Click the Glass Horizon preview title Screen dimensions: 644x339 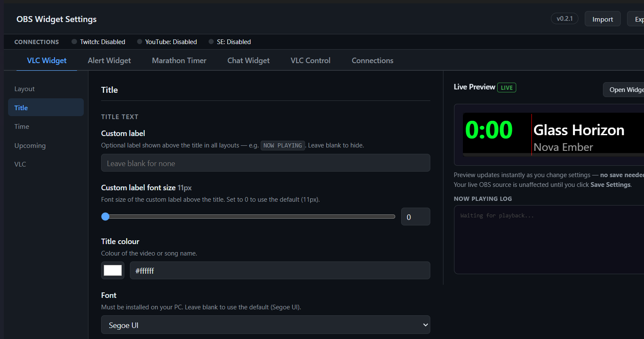579,130
